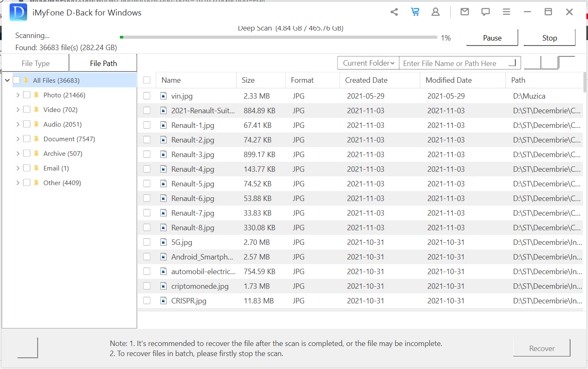Image resolution: width=588 pixels, height=369 pixels.
Task: Open the hamburger menu icon
Action: (506, 12)
